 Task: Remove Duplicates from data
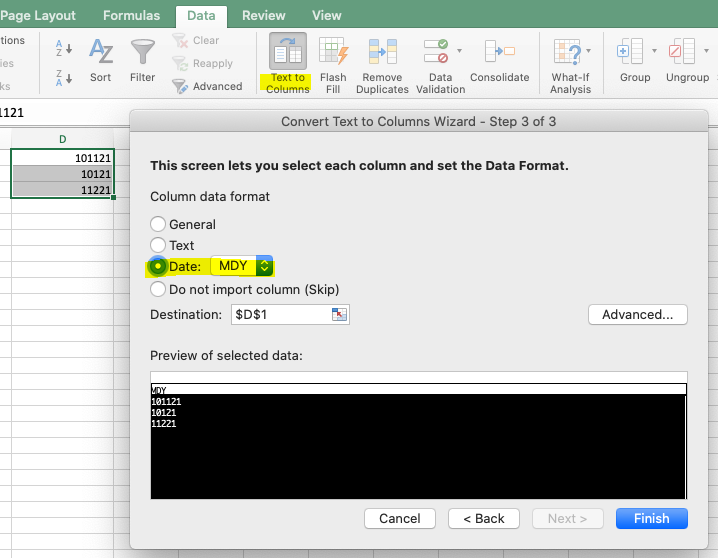click(382, 65)
